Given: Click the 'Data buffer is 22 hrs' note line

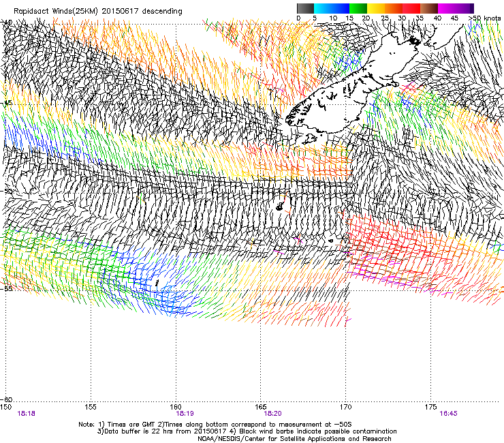Looking at the screenshot, I should pos(247,431).
